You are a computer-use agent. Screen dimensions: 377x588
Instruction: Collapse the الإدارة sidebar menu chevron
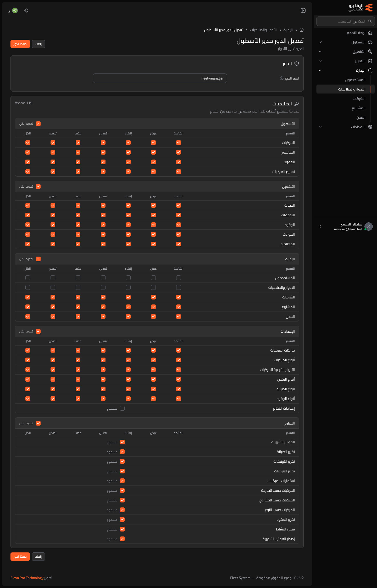pyautogui.click(x=320, y=70)
